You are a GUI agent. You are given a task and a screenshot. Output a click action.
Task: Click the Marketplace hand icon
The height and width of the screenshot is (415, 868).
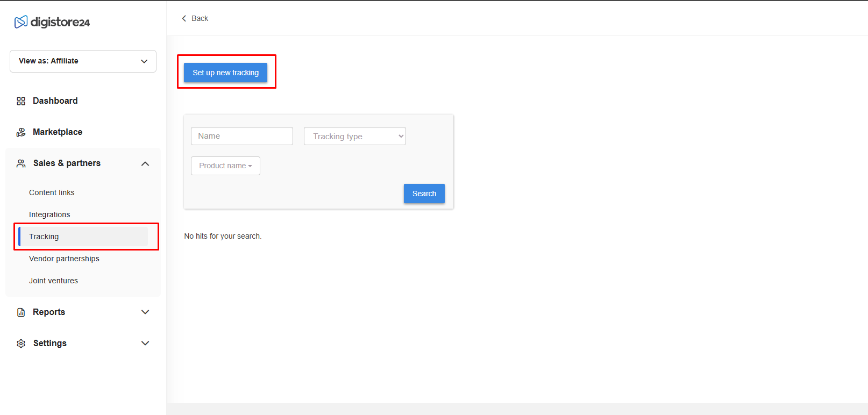coord(21,132)
